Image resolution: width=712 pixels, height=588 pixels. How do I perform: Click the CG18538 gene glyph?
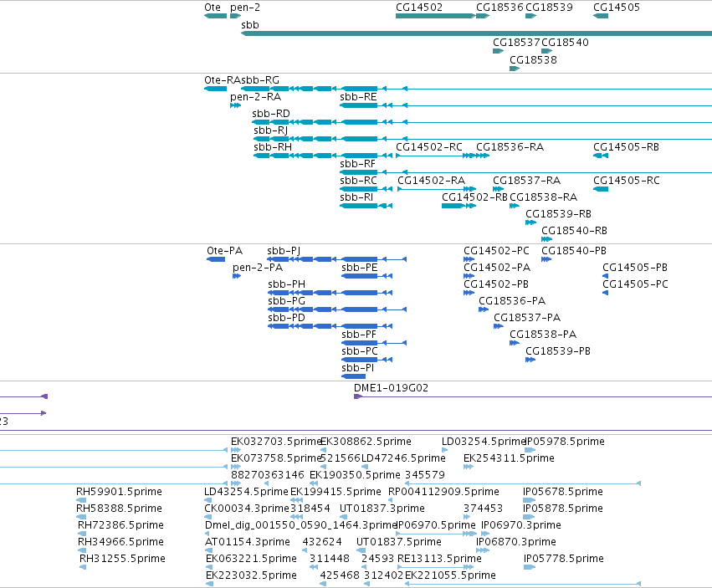515,69
